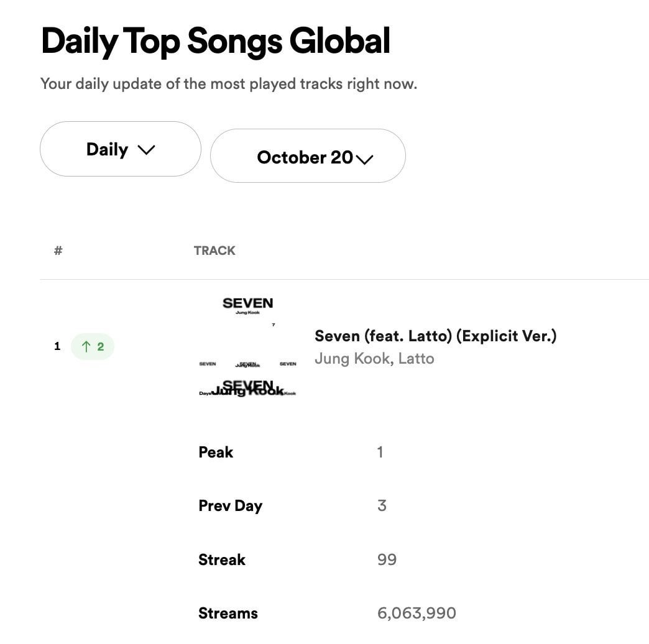Viewport: 649px width, 644px height.
Task: Open the Latto artist link
Action: coord(416,359)
